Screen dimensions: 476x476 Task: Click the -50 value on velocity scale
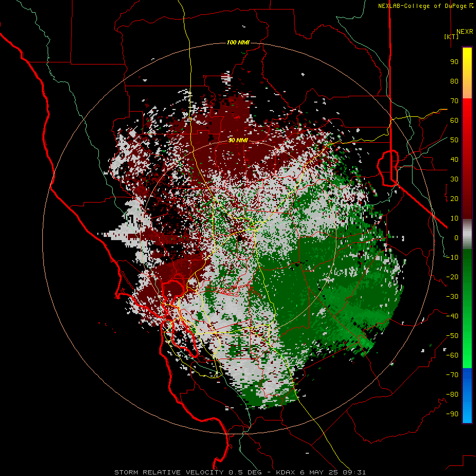tap(452, 336)
